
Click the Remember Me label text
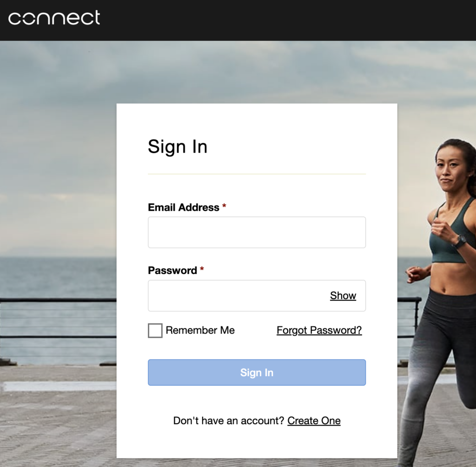click(x=200, y=330)
